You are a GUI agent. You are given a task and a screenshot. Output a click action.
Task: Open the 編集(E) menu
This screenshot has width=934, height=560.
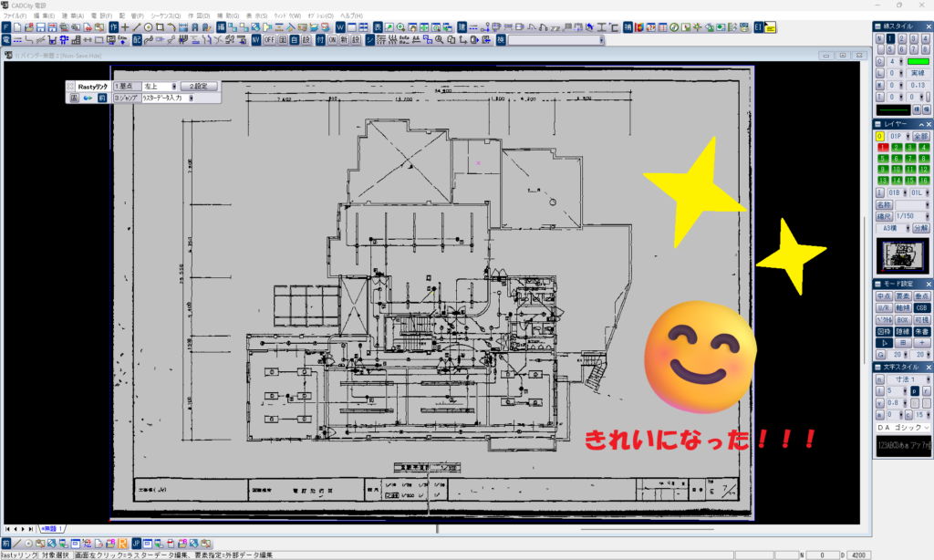(x=44, y=16)
